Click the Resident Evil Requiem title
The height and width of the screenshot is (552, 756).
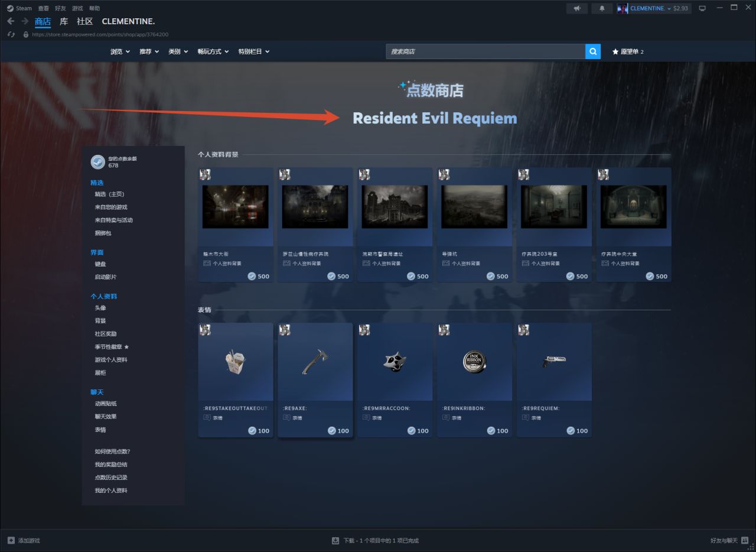point(435,118)
